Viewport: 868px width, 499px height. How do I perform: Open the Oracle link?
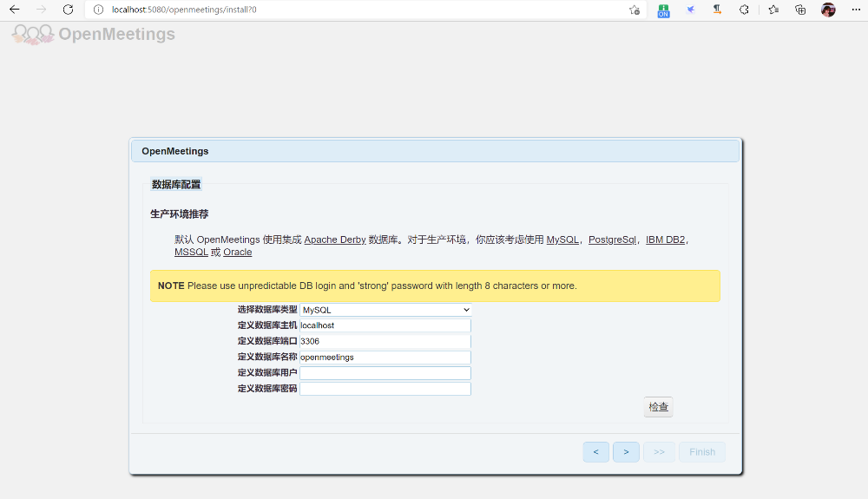coord(238,253)
